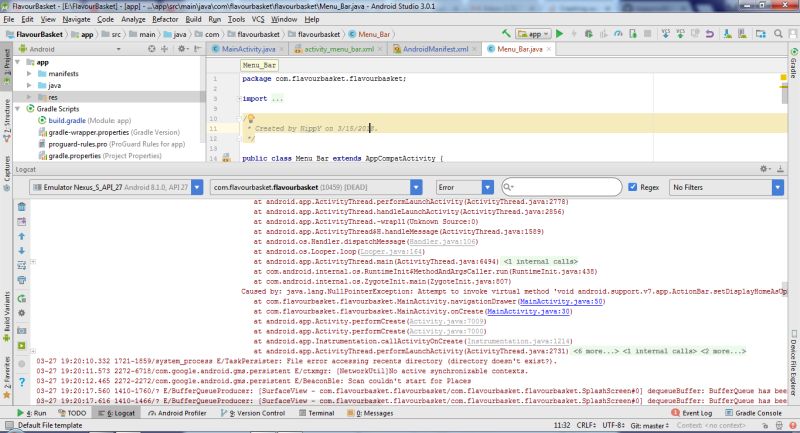800x433 pixels.
Task: Expand the java folder in project tree
Action: [x=29, y=85]
